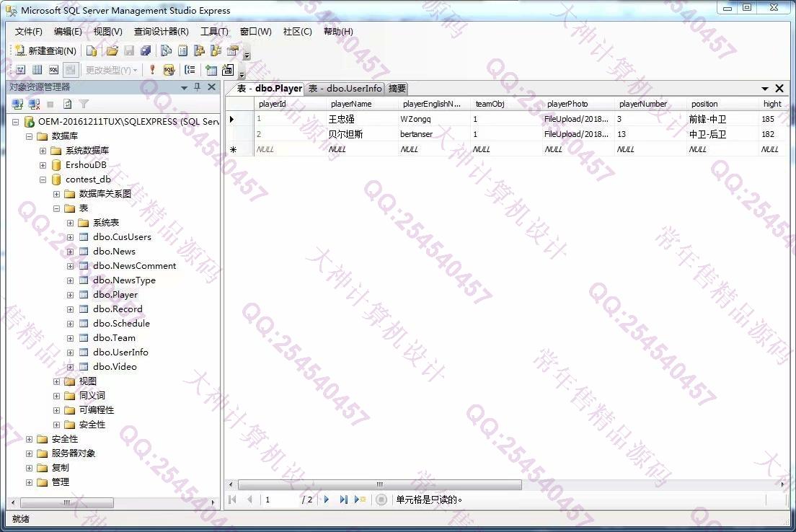Move to next row navigation arrow
This screenshot has height=532, width=796.
coord(327,500)
